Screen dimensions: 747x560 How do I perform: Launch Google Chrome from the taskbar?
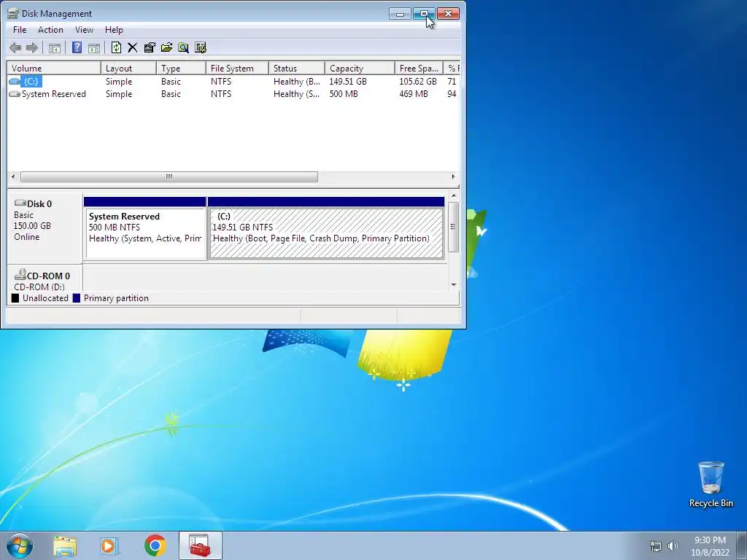[x=155, y=545]
